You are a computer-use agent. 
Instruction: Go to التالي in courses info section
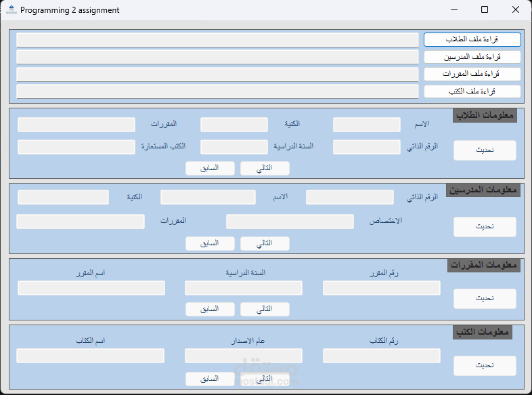click(x=265, y=309)
